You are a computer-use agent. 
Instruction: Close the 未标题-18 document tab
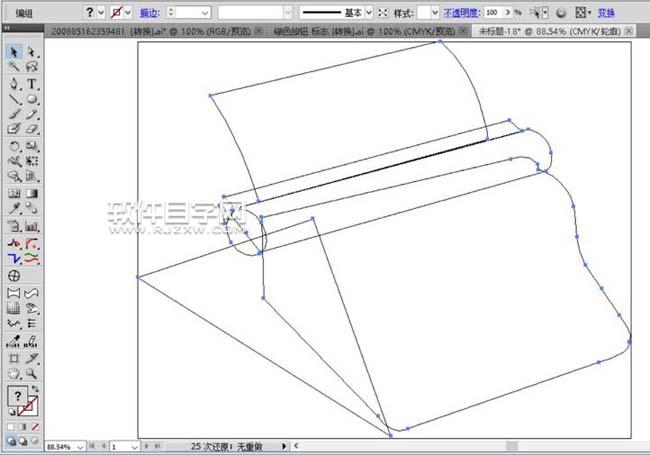pyautogui.click(x=629, y=31)
